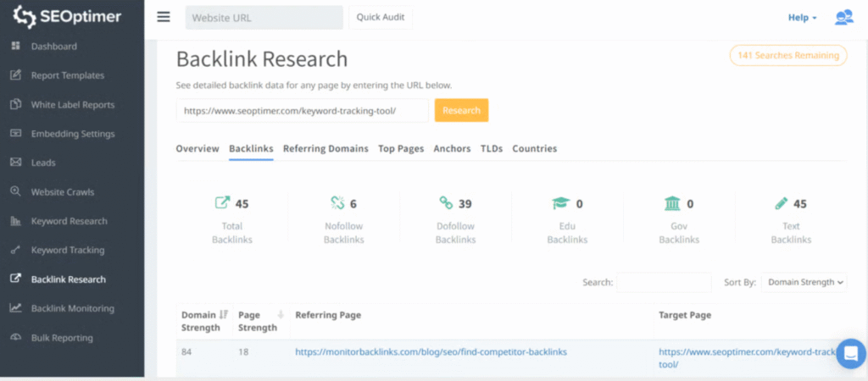Click the Quick Audit button
This screenshot has height=381, width=868.
click(381, 18)
